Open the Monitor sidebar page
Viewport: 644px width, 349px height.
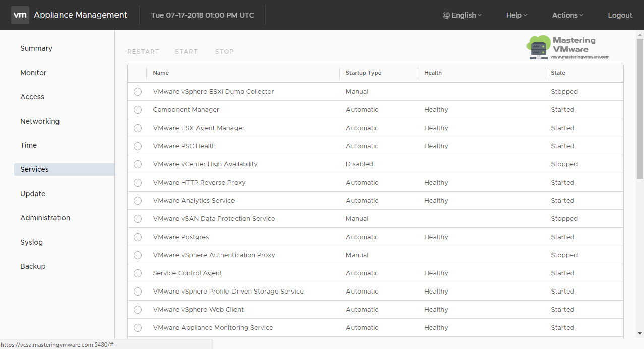click(x=33, y=73)
